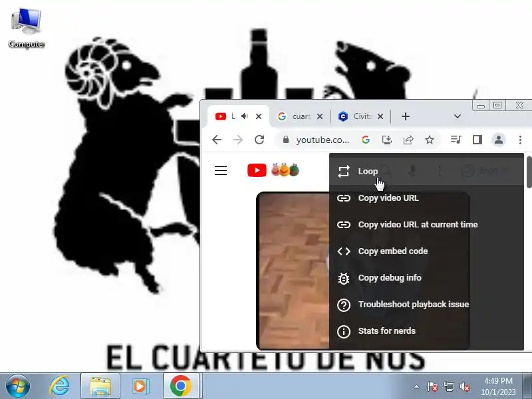Click the page vertical scrollbar thumb
The height and width of the screenshot is (399, 532).
pyautogui.click(x=529, y=172)
